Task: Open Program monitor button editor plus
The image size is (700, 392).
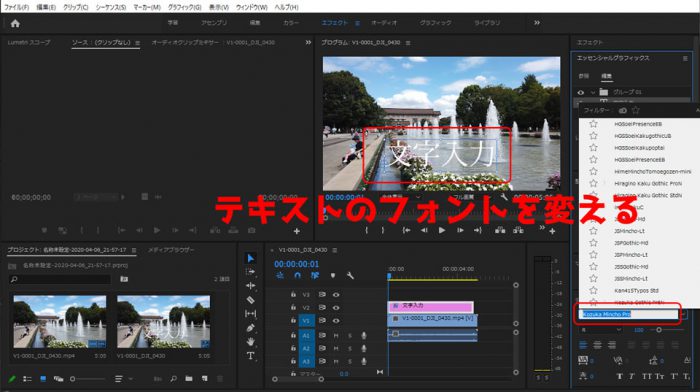Action: [552, 231]
